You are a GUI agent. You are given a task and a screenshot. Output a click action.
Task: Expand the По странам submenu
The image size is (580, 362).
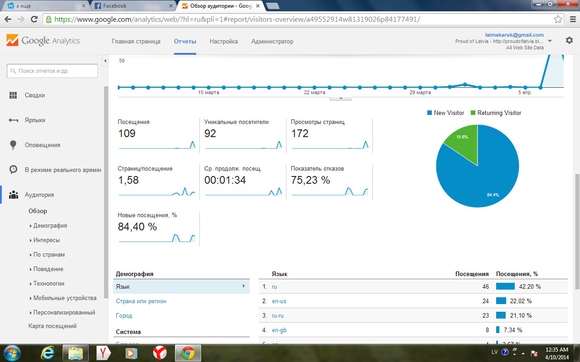tap(49, 254)
